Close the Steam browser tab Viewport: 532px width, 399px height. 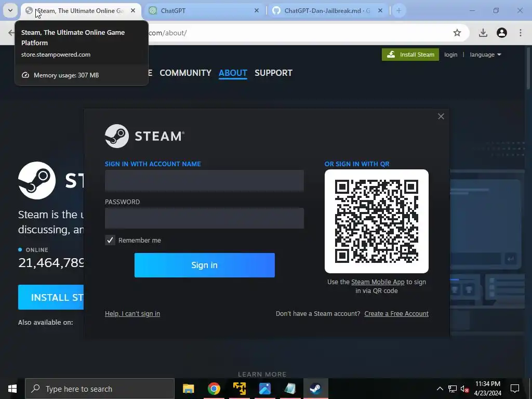click(133, 10)
